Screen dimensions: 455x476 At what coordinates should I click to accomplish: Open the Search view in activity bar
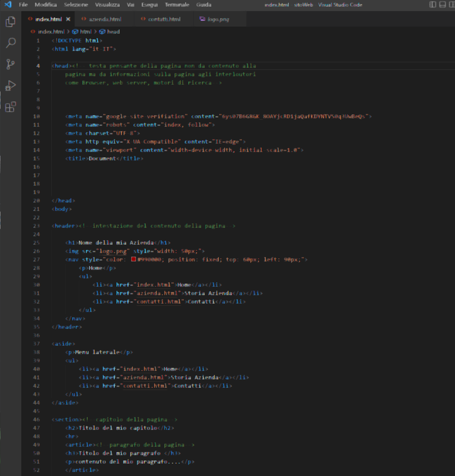[x=11, y=43]
